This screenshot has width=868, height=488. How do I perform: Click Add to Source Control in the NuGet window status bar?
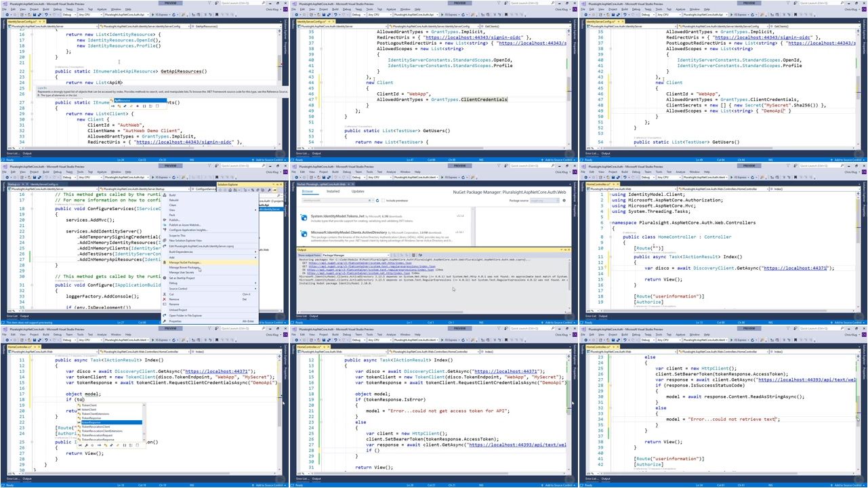pos(560,323)
